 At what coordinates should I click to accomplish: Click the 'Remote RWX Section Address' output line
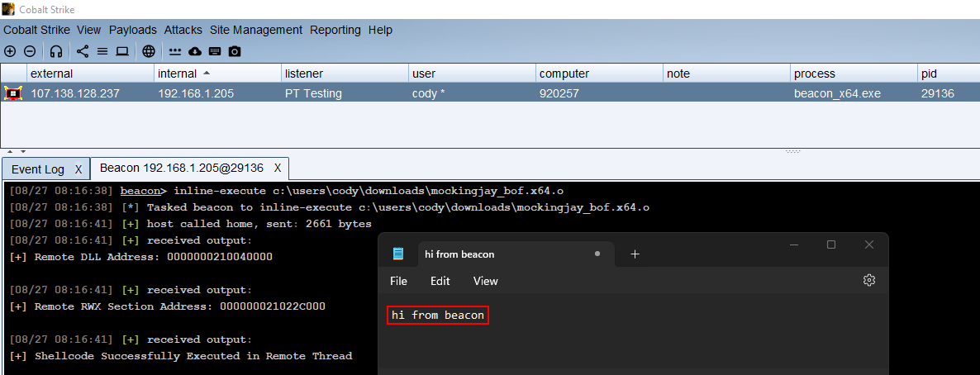point(168,306)
